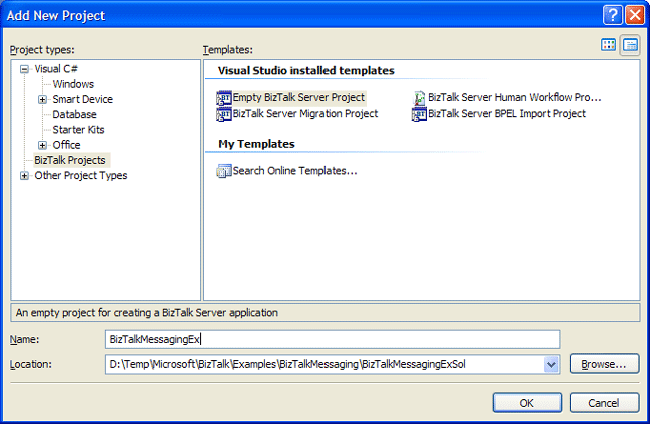Screen dimensions: 650x424
Task: Open the Location path dropdown
Action: tap(551, 365)
